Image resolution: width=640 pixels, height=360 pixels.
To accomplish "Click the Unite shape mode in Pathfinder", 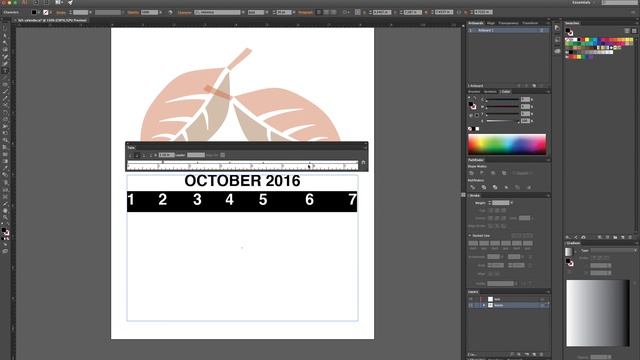I will pos(472,173).
